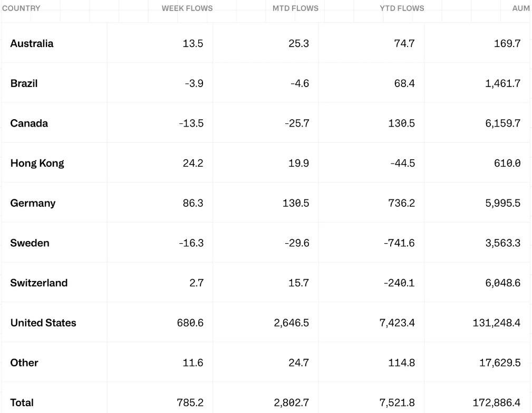
Task: Select the Canada row label
Action: click(x=29, y=123)
